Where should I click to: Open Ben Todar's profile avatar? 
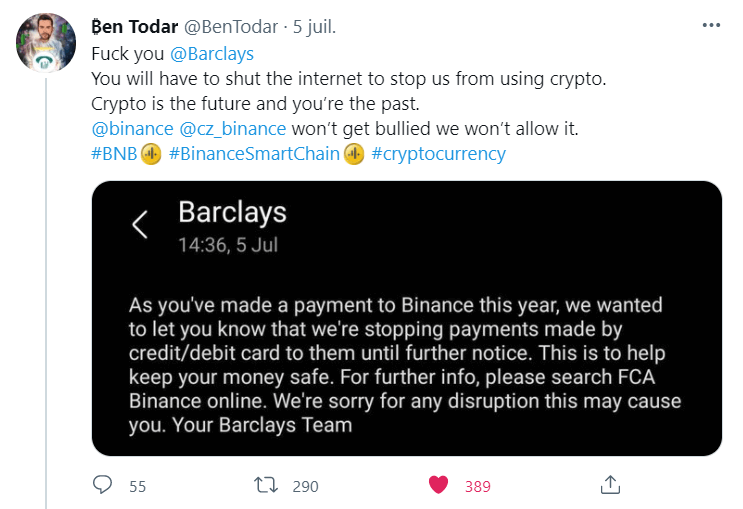[47, 42]
